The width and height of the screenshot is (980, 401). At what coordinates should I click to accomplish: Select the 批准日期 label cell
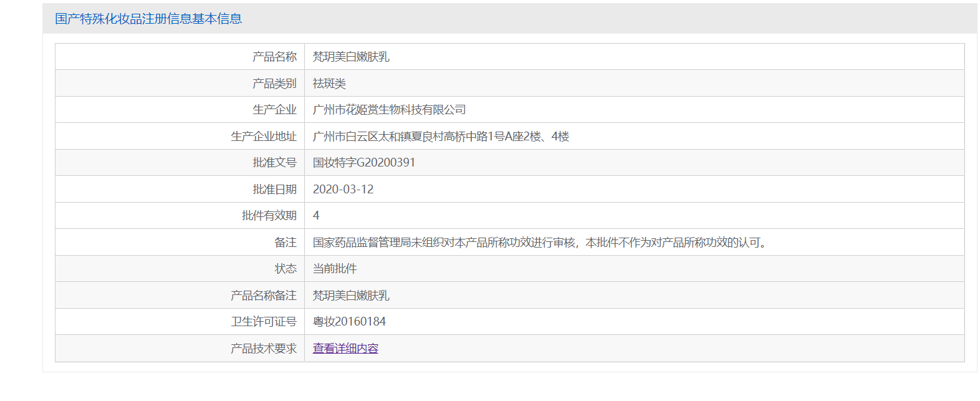coord(180,190)
